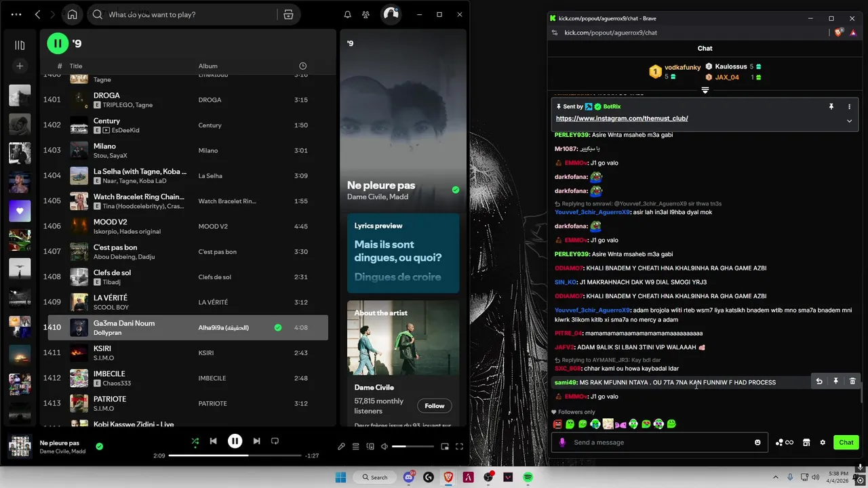Viewport: 868px width, 488px height.
Task: Toggle shuffle in the player bar
Action: pos(195,441)
